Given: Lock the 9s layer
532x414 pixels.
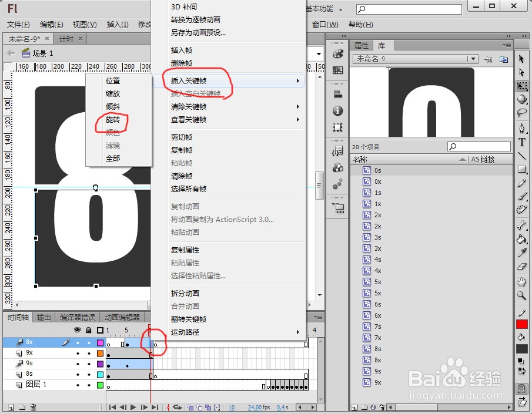Looking at the screenshot, I should point(89,364).
